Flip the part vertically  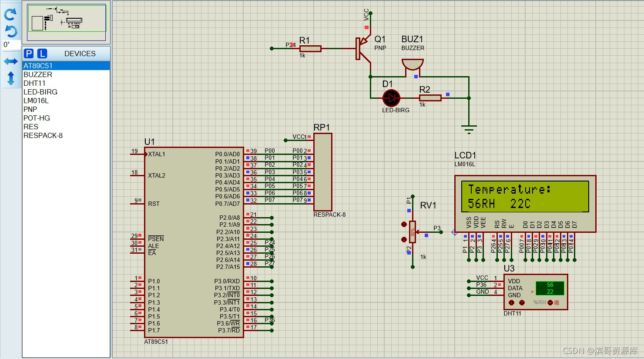[x=11, y=78]
